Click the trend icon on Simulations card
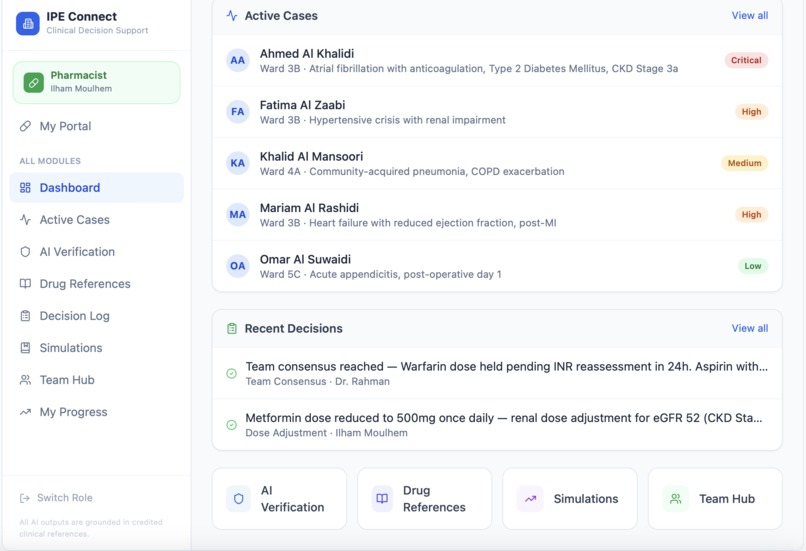This screenshot has height=551, width=806. click(x=530, y=499)
